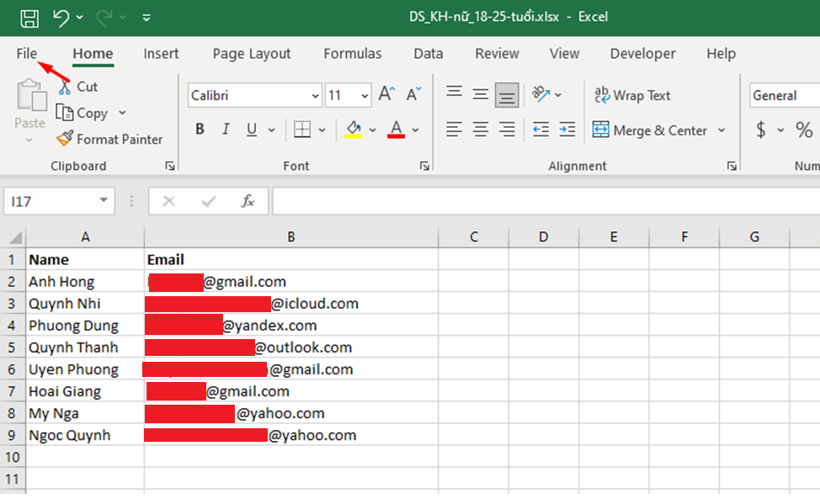Open the File tab
820x504 pixels.
(27, 54)
